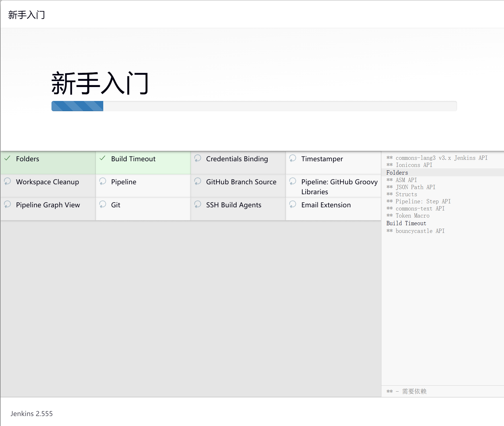Click the JSON Path API log entry

pyautogui.click(x=411, y=187)
